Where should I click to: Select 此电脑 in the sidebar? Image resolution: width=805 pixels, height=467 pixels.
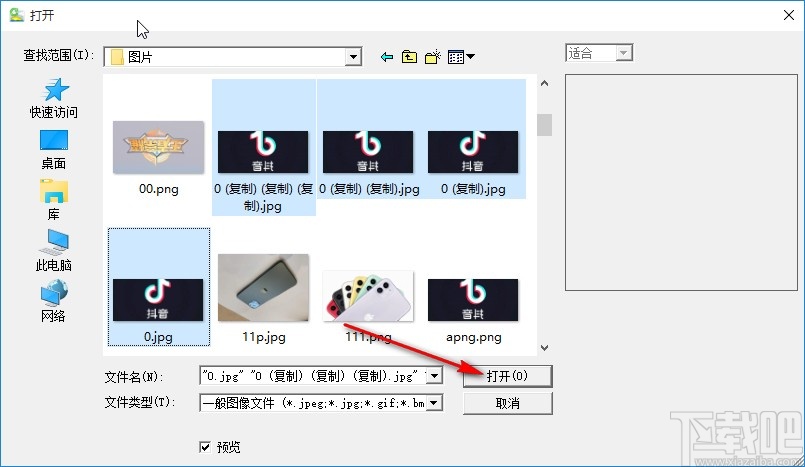coord(54,250)
